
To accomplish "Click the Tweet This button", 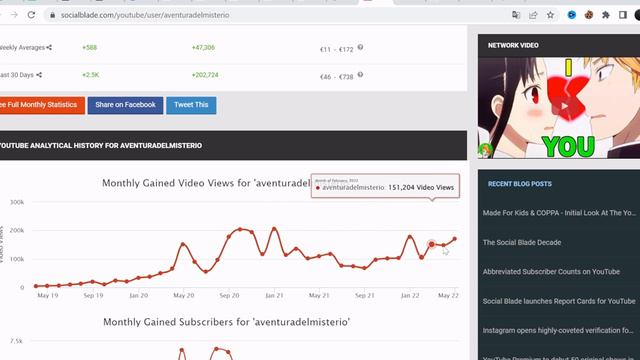I will [x=191, y=105].
